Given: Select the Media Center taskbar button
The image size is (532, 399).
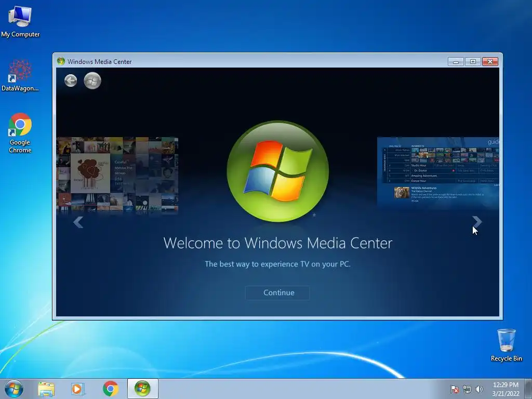Looking at the screenshot, I should click(x=142, y=389).
